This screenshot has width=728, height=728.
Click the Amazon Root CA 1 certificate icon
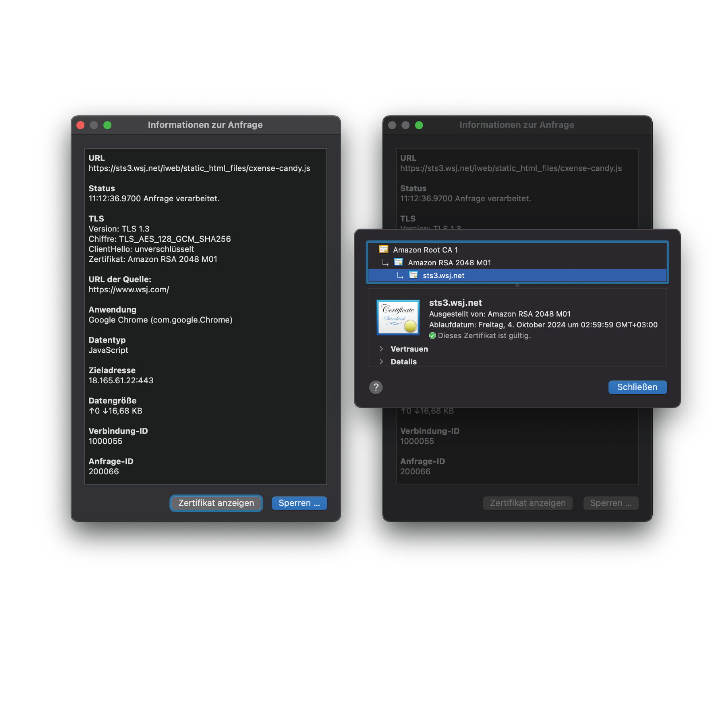384,249
